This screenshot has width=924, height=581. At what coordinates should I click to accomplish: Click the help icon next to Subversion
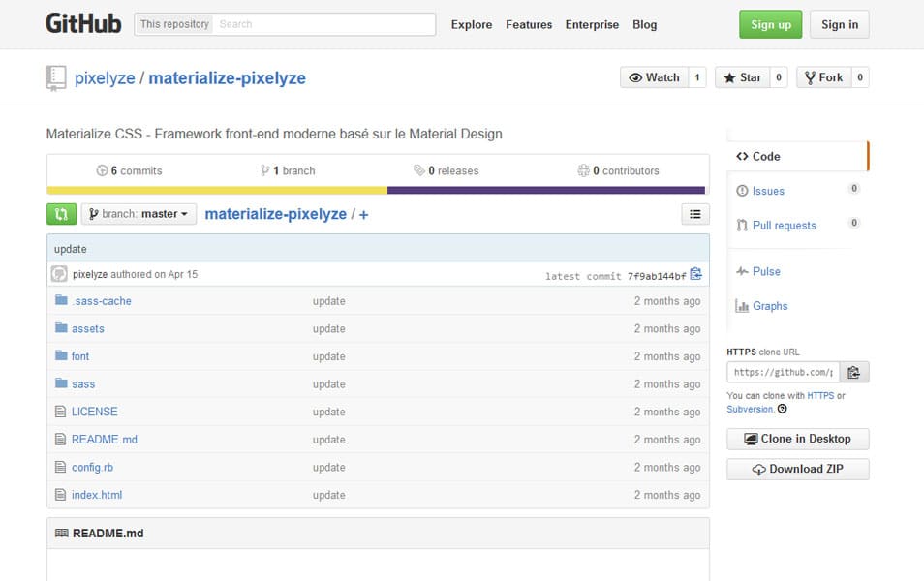[x=782, y=409]
